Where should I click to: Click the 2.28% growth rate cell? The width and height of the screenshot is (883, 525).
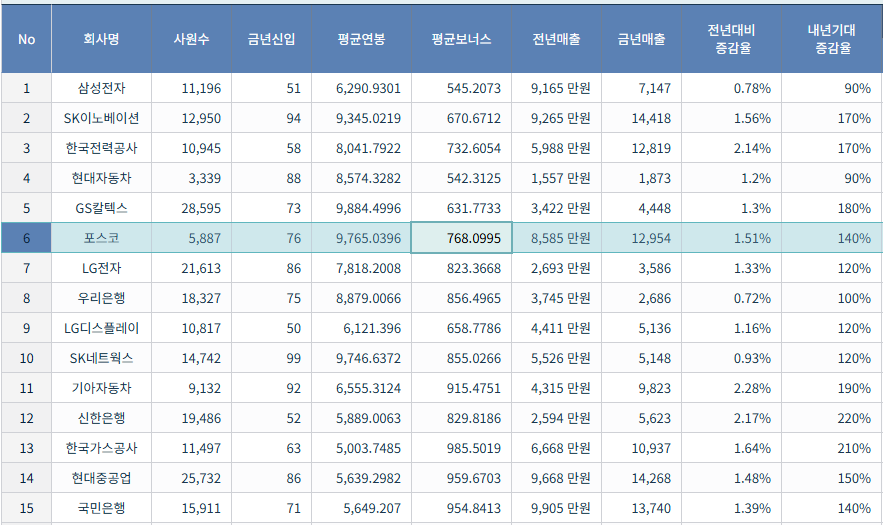pyautogui.click(x=732, y=388)
